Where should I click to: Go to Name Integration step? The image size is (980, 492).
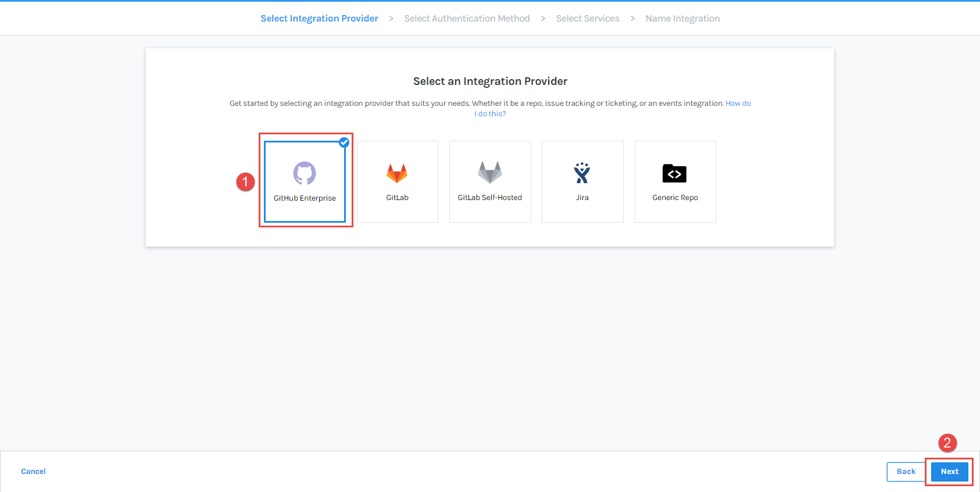coord(682,19)
